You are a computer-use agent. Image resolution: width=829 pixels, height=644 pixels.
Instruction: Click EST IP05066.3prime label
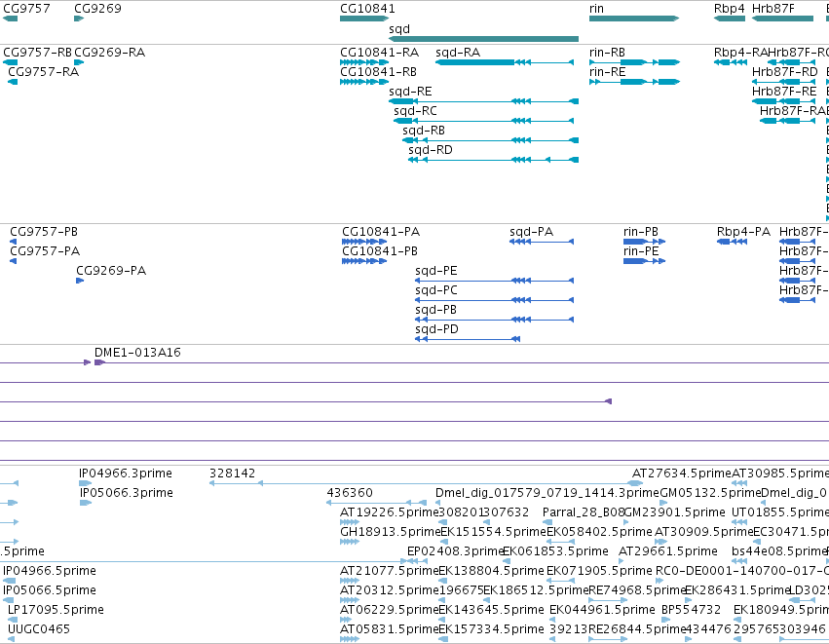(x=127, y=493)
